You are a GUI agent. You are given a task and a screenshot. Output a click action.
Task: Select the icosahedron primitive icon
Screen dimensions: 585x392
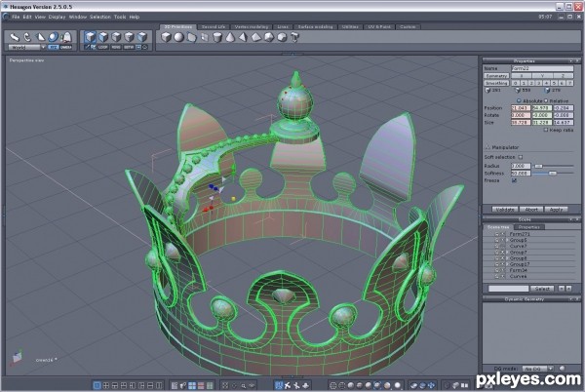pos(269,37)
